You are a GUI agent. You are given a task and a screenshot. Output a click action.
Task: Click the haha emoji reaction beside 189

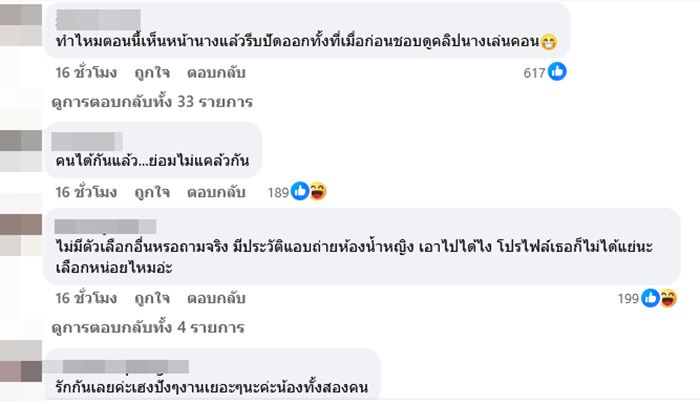click(317, 191)
